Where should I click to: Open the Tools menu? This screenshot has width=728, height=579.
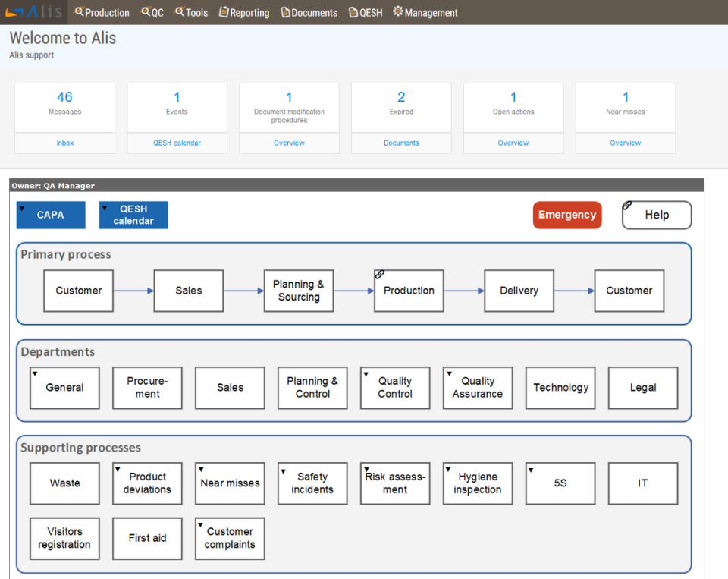click(191, 12)
